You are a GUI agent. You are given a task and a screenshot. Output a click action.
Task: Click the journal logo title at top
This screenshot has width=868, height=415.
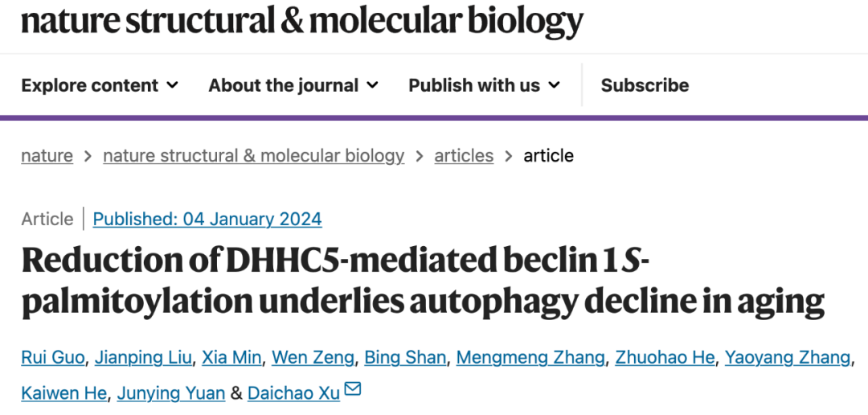tap(302, 22)
